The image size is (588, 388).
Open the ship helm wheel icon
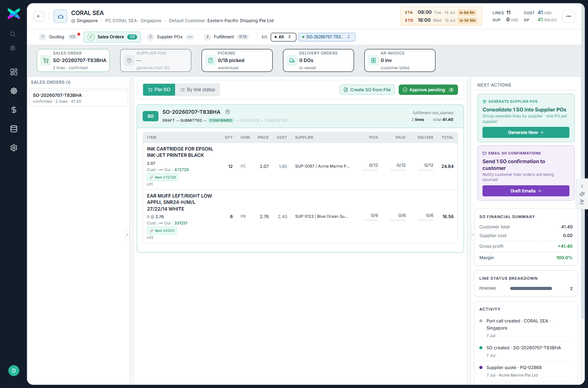(x=14, y=91)
